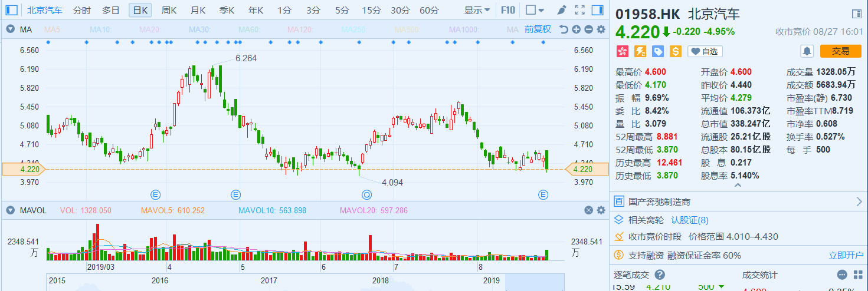Toggle the MA5 line label
This screenshot has height=291, width=868.
coord(54,29)
